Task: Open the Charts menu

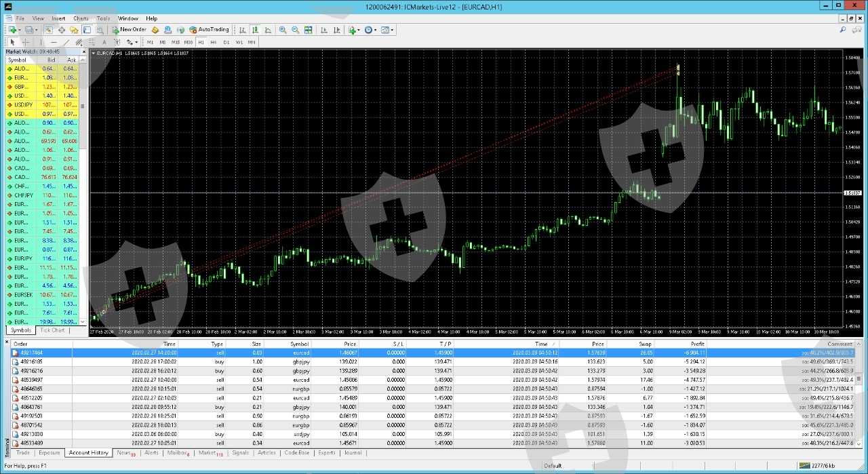Action: [81, 18]
